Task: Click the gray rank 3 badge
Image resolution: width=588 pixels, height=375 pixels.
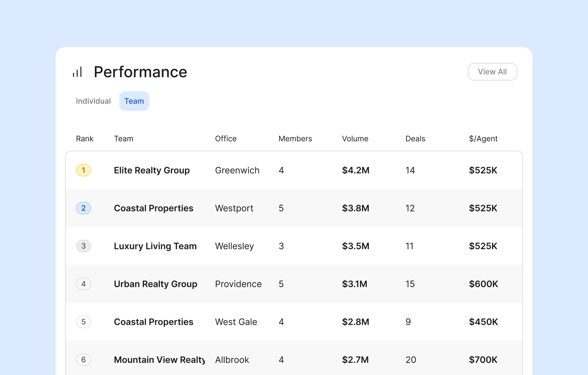Action: [x=84, y=246]
